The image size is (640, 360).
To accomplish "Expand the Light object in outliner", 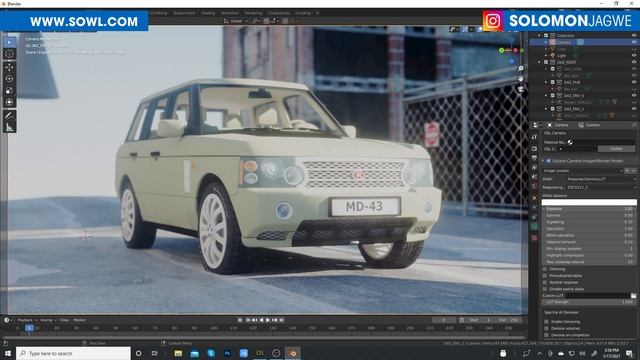I will [546, 56].
